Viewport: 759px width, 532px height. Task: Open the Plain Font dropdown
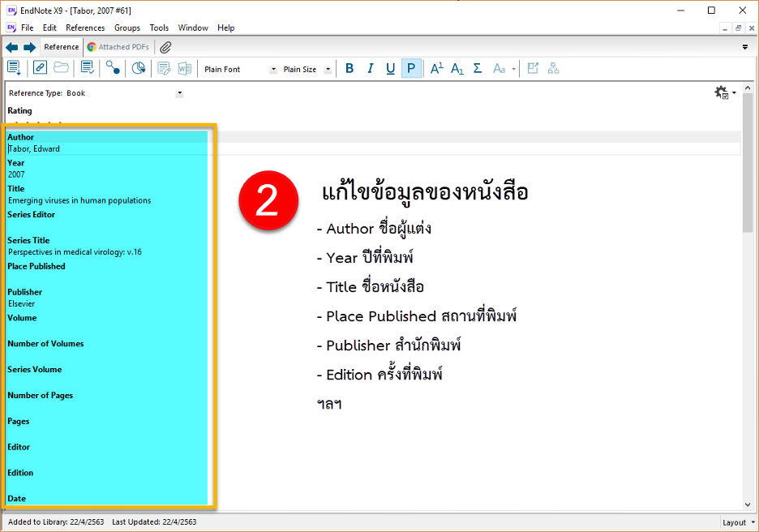[273, 70]
